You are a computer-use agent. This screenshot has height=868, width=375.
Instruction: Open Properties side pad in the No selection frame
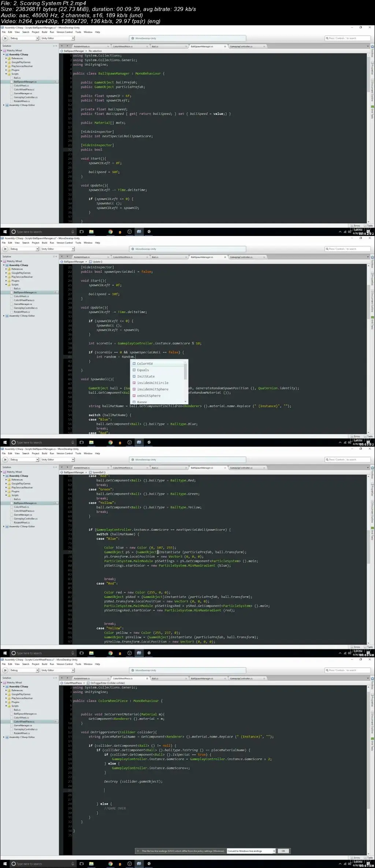372,68
